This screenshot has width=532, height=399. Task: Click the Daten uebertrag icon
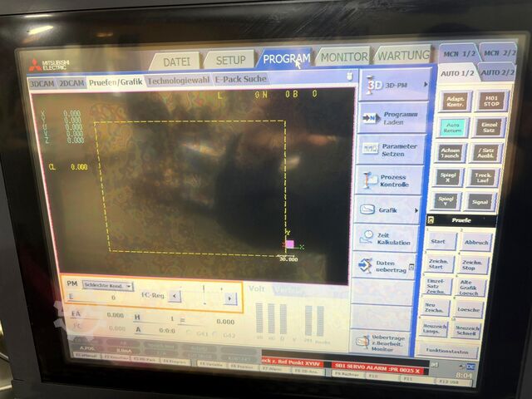coord(365,265)
